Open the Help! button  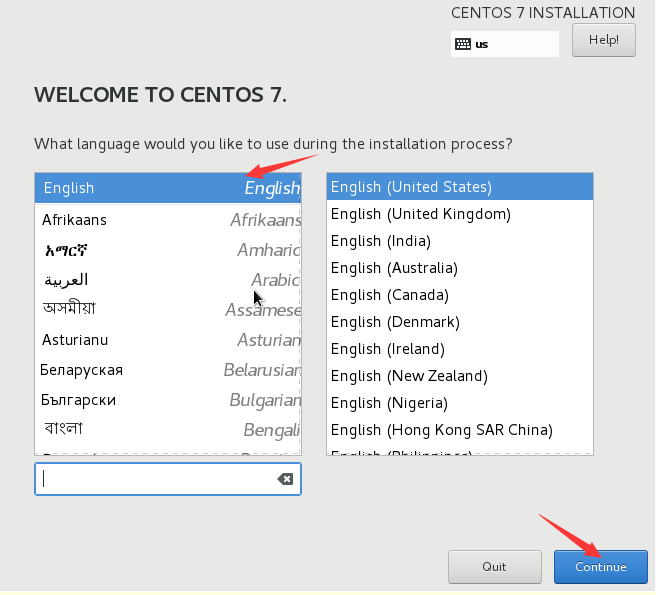604,40
